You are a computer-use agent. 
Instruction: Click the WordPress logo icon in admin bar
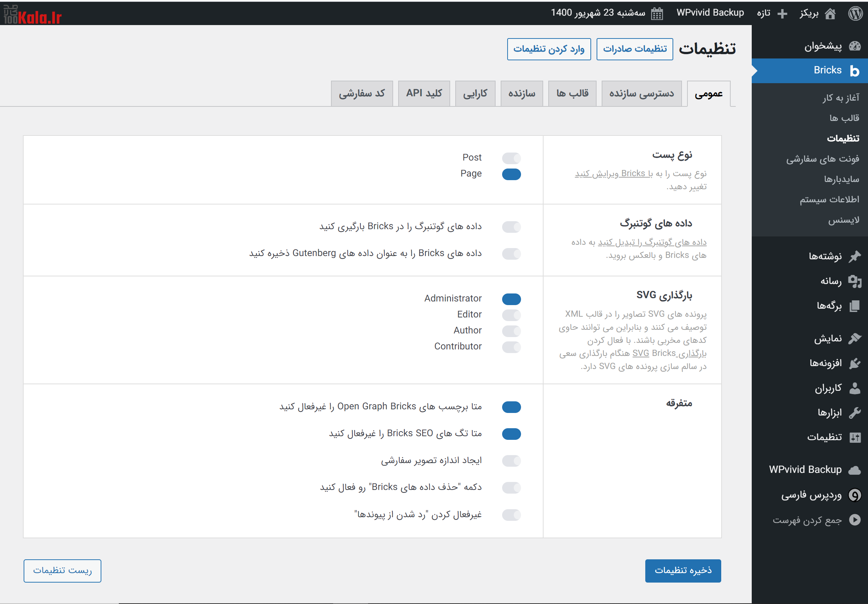click(856, 13)
